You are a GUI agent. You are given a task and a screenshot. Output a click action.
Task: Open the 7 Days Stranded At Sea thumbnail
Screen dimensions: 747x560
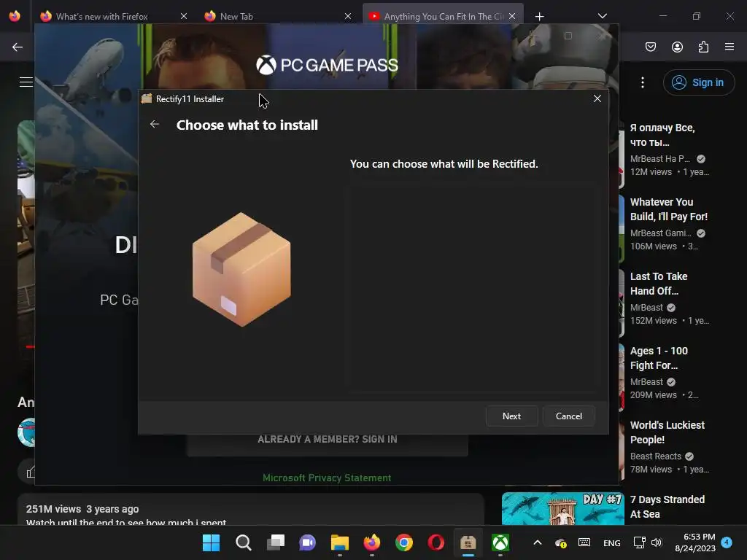pos(562,508)
